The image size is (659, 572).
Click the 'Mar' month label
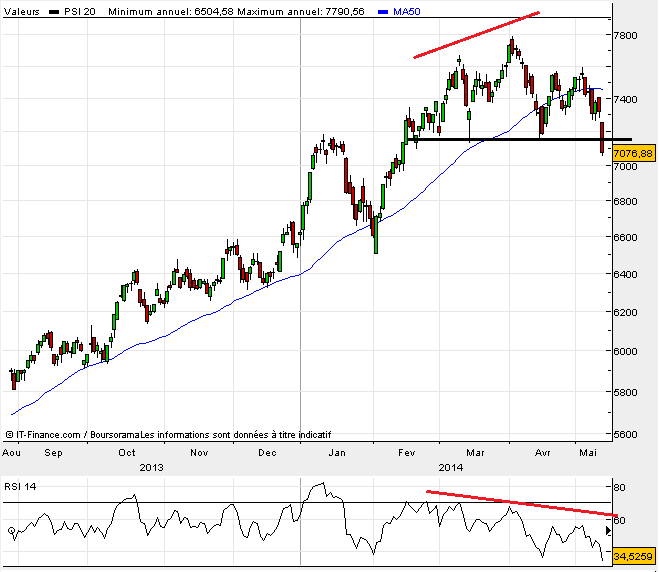(475, 453)
